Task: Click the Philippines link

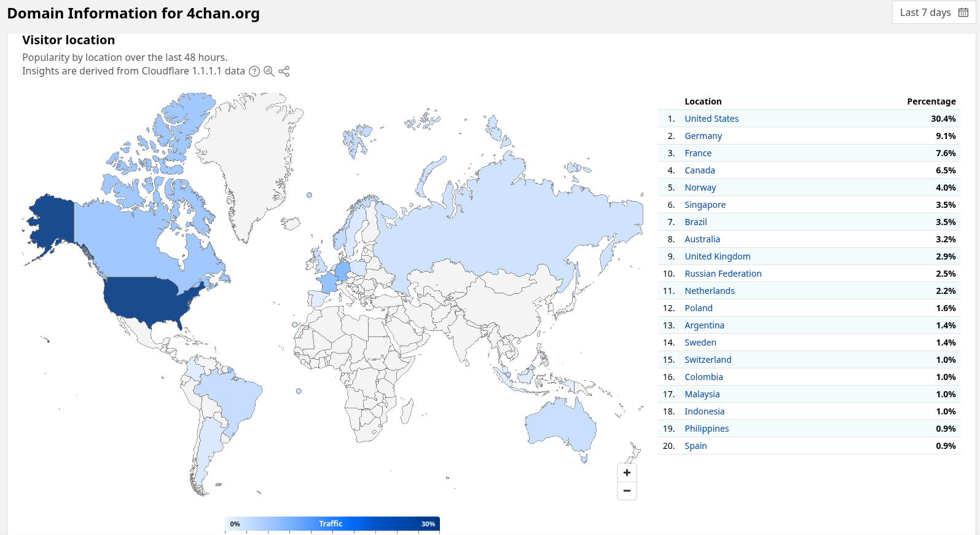Action: (707, 429)
